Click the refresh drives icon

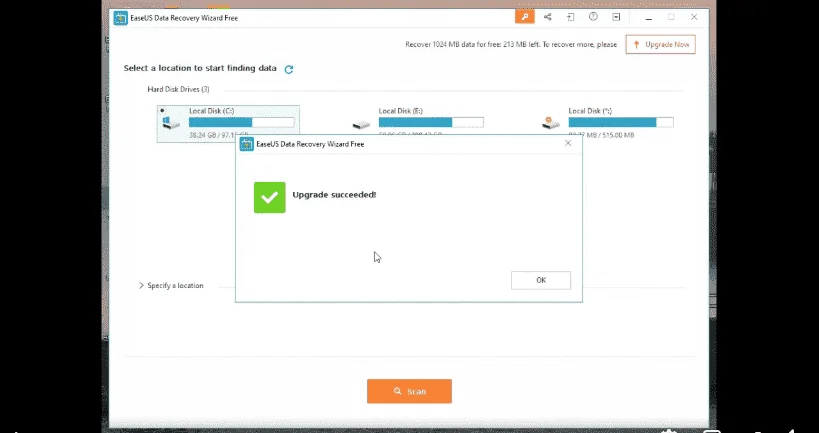pyautogui.click(x=289, y=69)
